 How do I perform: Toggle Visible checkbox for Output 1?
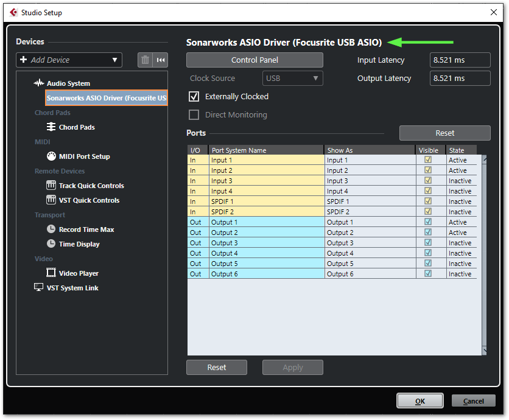point(428,222)
